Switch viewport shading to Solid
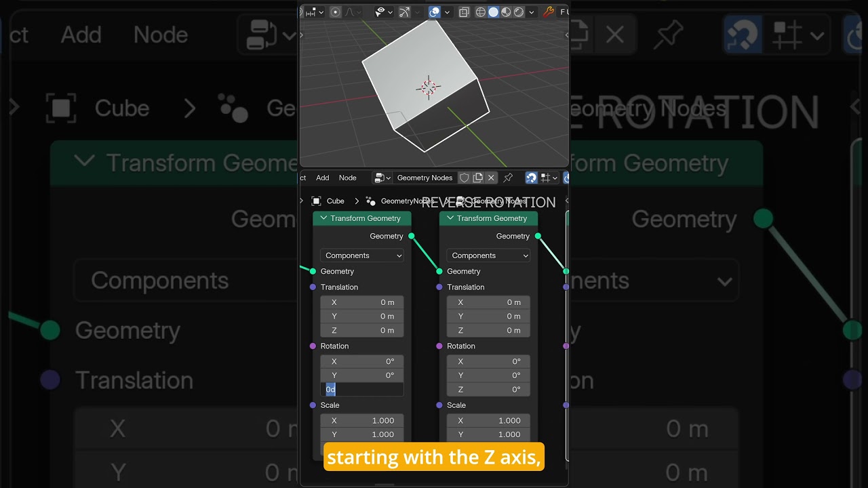 493,12
